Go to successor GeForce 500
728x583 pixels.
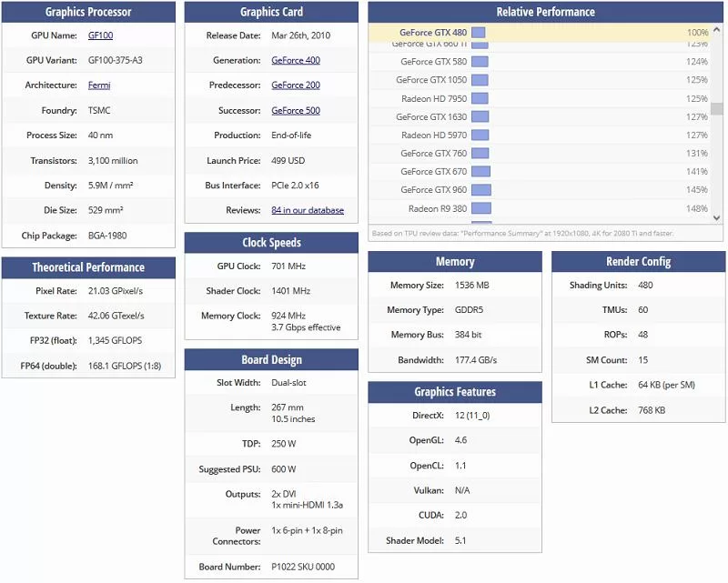tap(296, 111)
